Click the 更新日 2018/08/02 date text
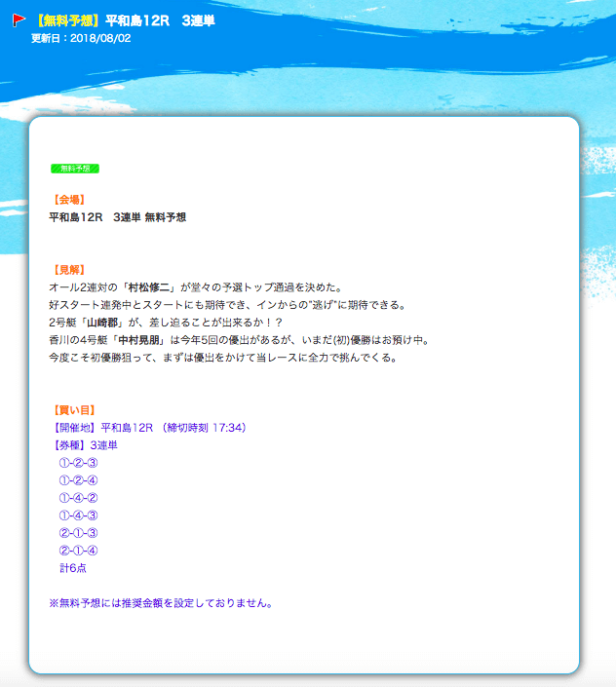Viewport: 616px width, 687px height. click(x=80, y=38)
